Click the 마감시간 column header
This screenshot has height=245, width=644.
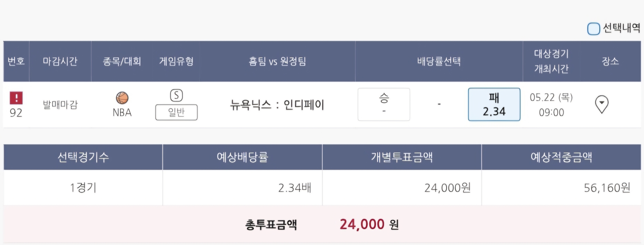click(x=60, y=61)
